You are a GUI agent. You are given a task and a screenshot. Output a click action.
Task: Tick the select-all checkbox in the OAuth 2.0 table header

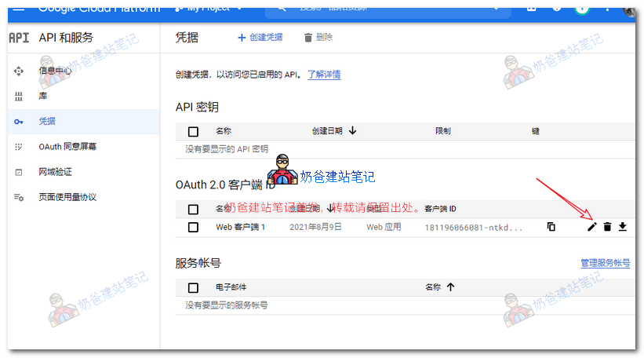point(193,209)
